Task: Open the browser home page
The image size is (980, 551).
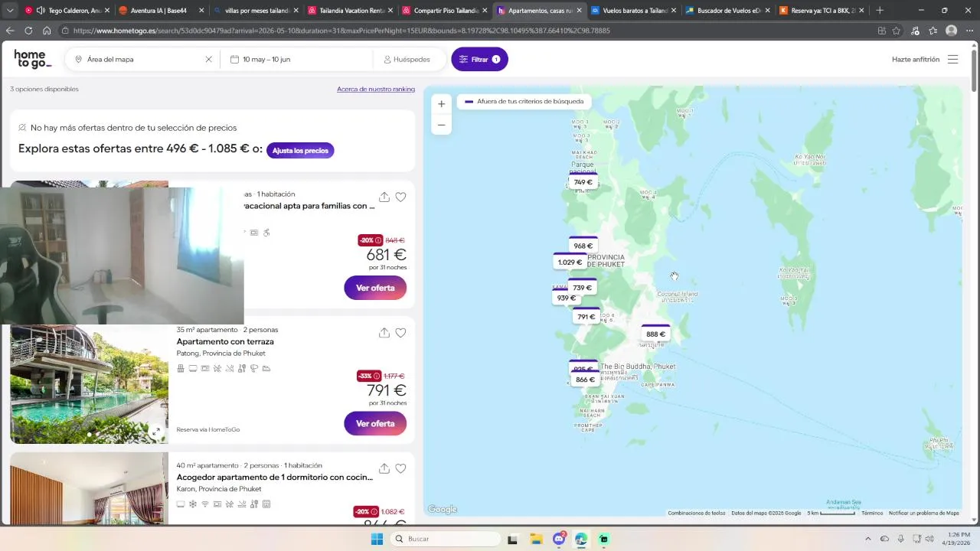Action: tap(47, 31)
